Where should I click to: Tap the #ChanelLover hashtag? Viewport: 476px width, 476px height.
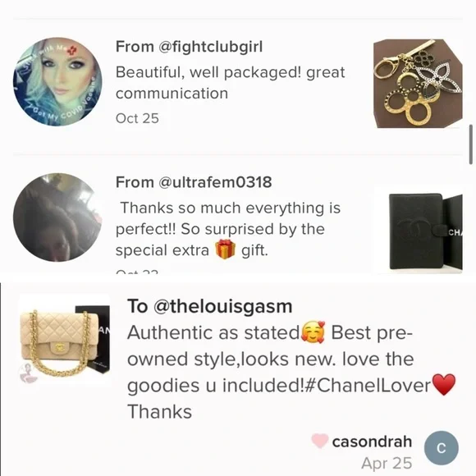367,385
